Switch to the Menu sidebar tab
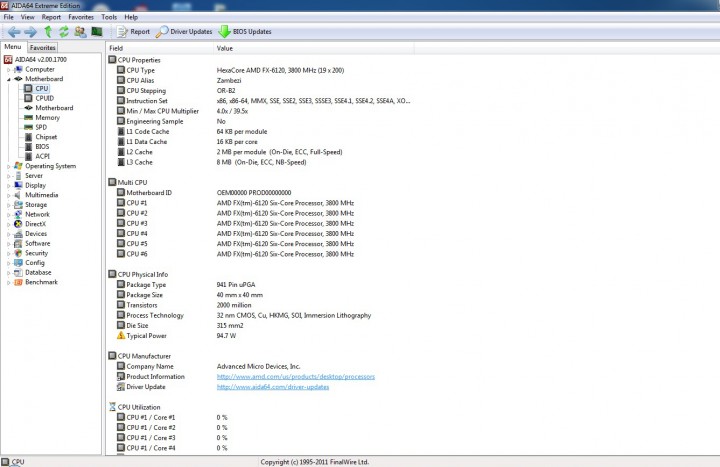This screenshot has width=720, height=467. pyautogui.click(x=13, y=47)
